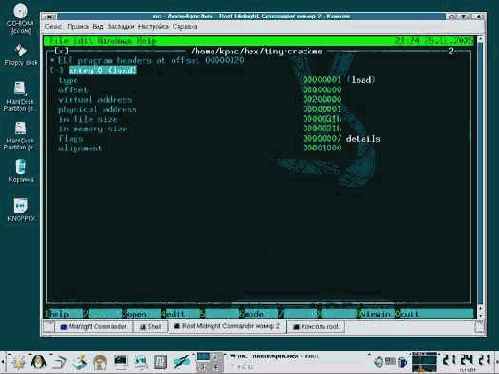
Task: Click the Konsole scrollbar down arrow
Action: coord(480,315)
